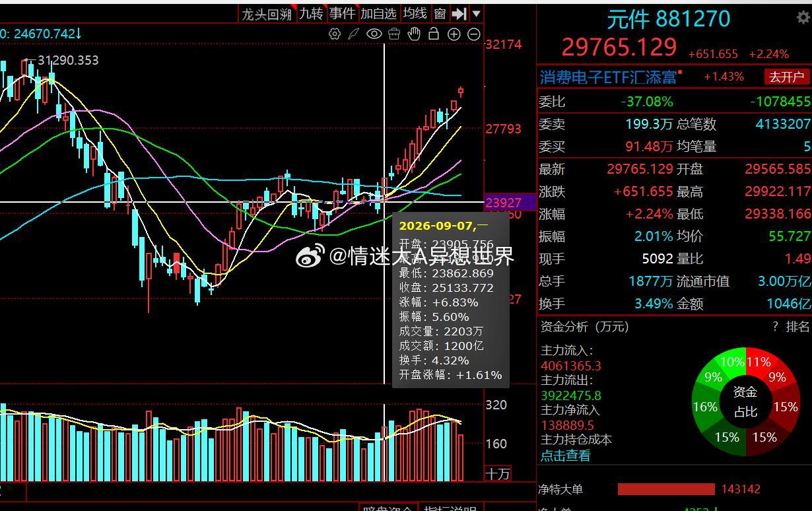Open 消费电子ETF汇添富 link
Viewport: 812px width, 511px height.
(609, 77)
